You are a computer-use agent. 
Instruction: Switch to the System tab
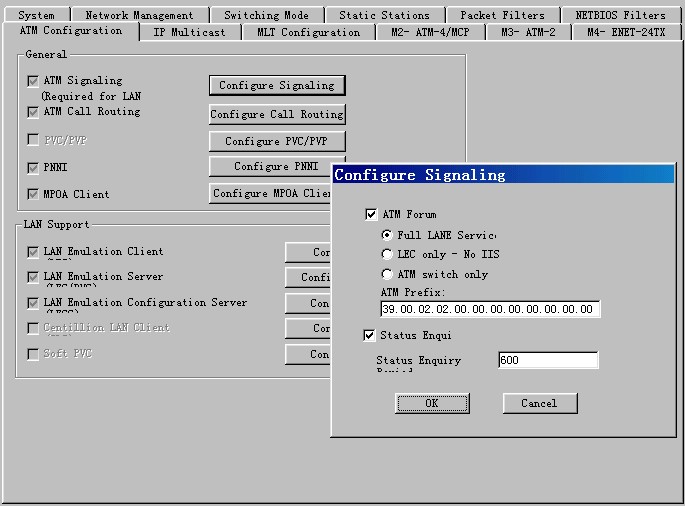click(37, 15)
